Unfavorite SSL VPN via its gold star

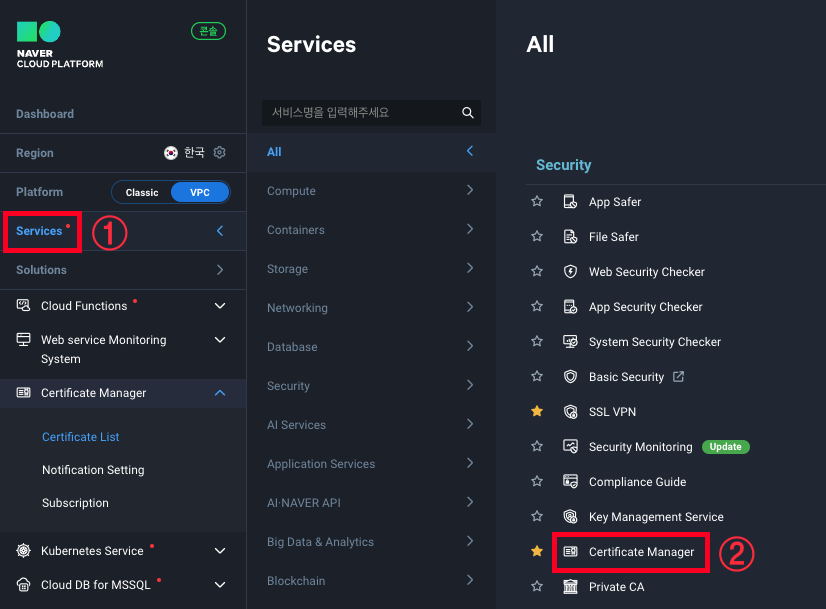click(x=537, y=411)
